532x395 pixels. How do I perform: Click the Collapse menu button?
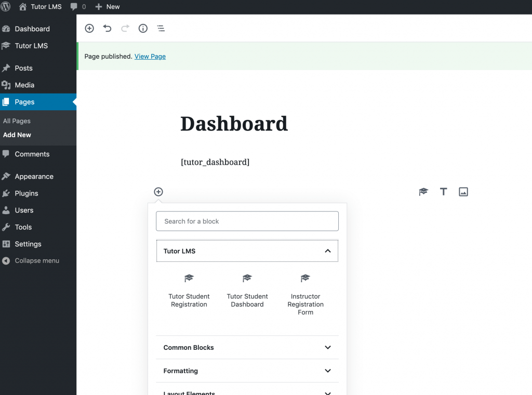click(x=36, y=261)
